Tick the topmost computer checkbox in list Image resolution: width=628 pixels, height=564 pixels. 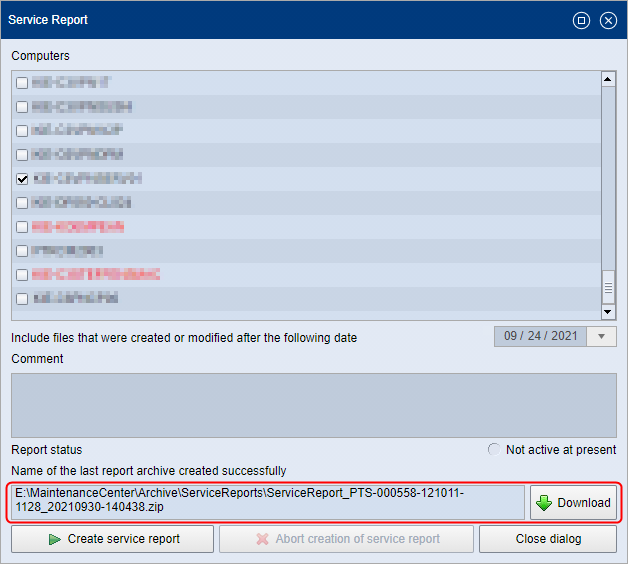22,83
